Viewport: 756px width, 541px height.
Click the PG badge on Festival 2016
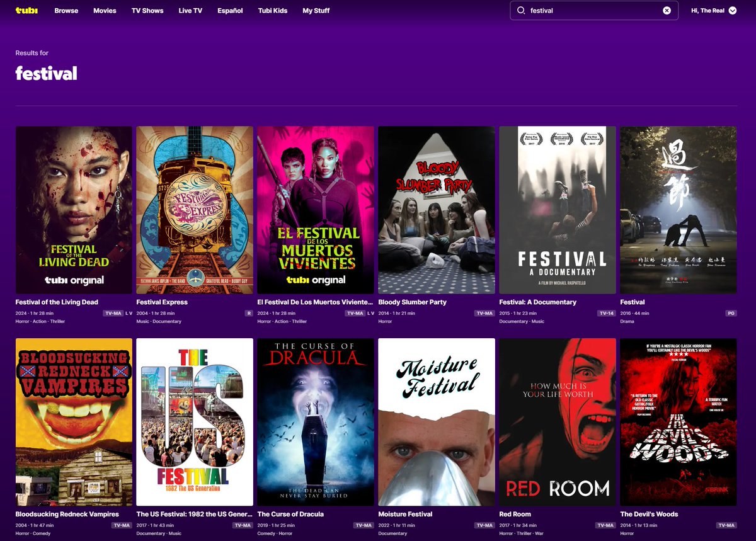point(731,313)
